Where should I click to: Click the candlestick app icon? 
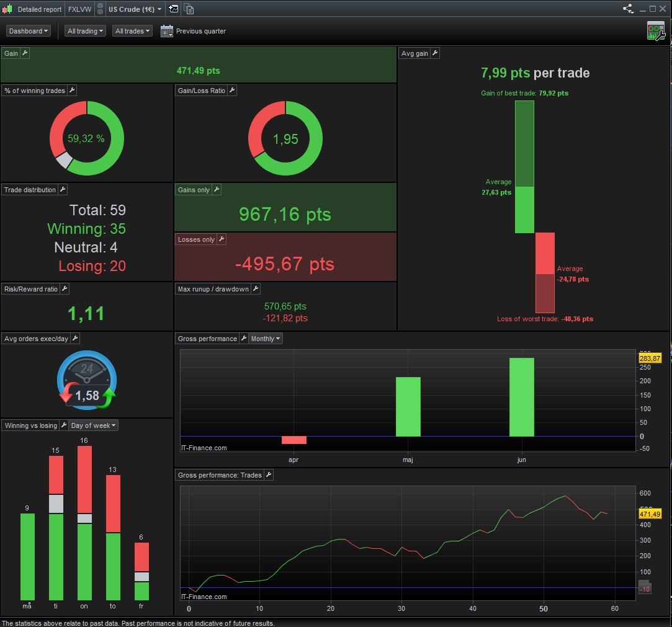(x=7, y=9)
